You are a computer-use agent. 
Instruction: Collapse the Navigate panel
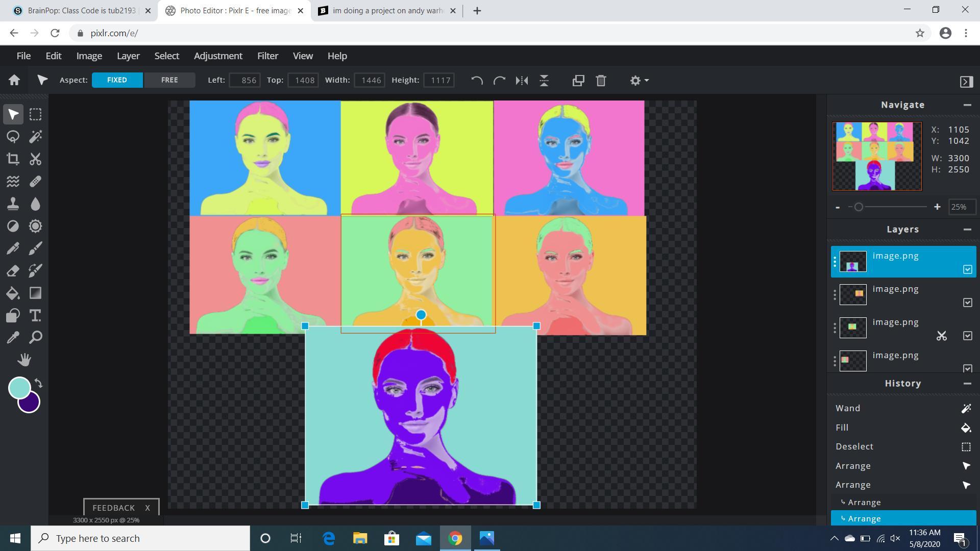tap(967, 105)
